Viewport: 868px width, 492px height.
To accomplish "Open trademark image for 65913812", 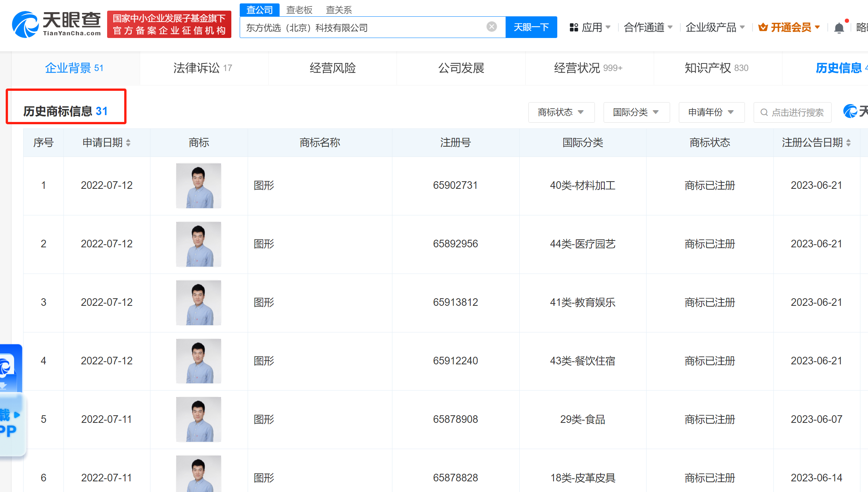I will pos(198,303).
